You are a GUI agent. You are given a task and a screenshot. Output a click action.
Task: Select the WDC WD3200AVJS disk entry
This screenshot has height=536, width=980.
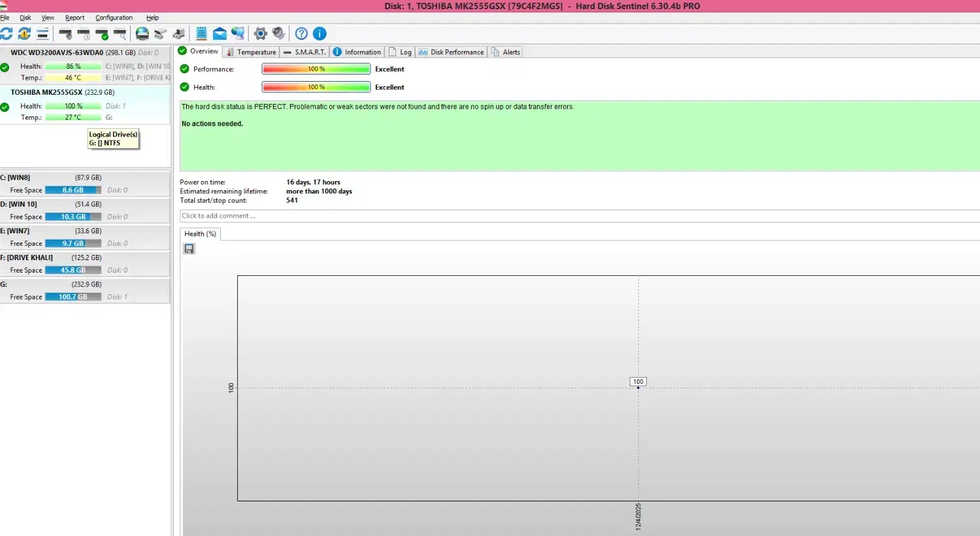57,52
